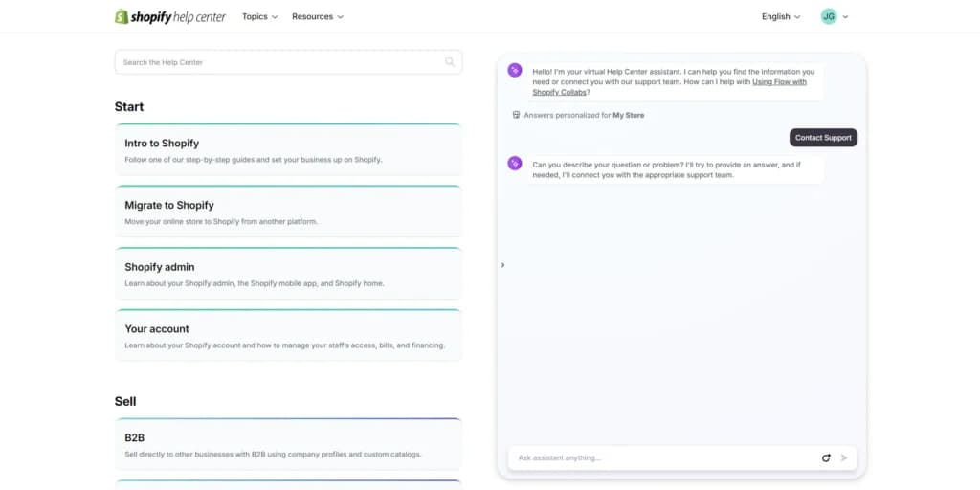
Task: Click the assistant avatar beside 'Can you describe'
Action: (x=515, y=163)
